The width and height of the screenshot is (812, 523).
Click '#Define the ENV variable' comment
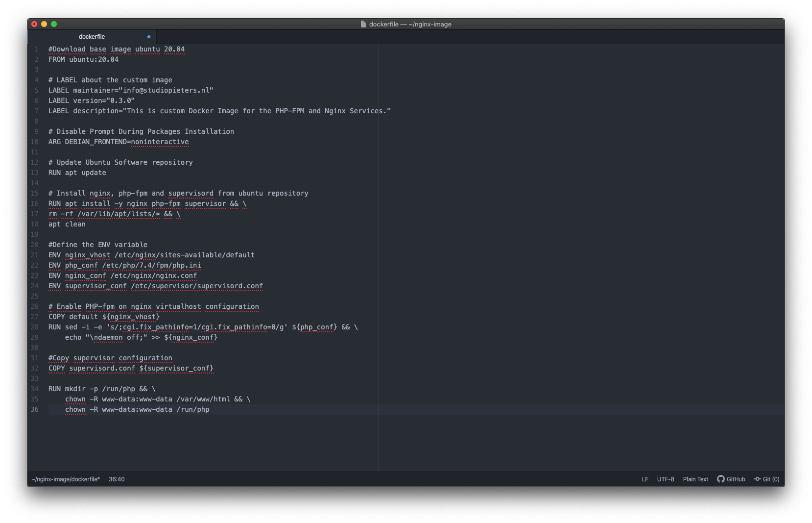click(x=98, y=245)
